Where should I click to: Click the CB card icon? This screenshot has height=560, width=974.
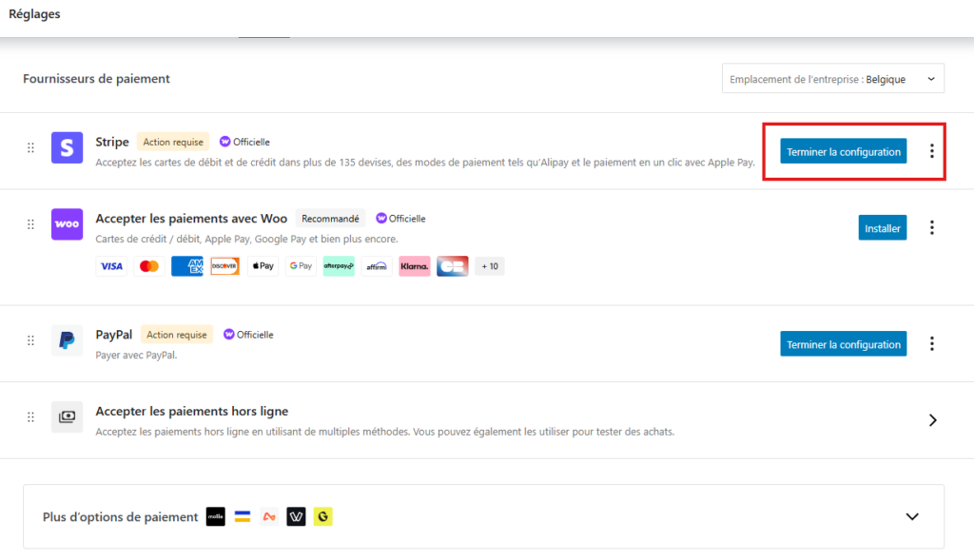[452, 266]
